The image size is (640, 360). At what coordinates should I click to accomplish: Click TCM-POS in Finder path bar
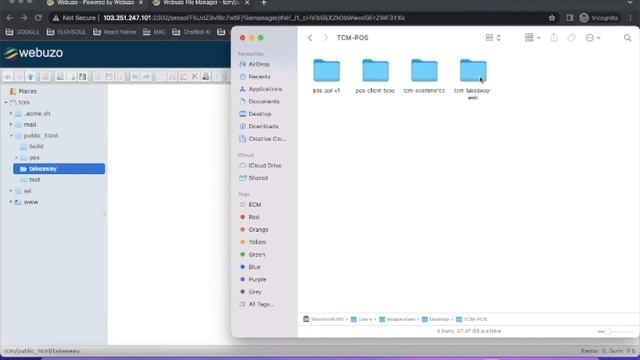pos(471,319)
